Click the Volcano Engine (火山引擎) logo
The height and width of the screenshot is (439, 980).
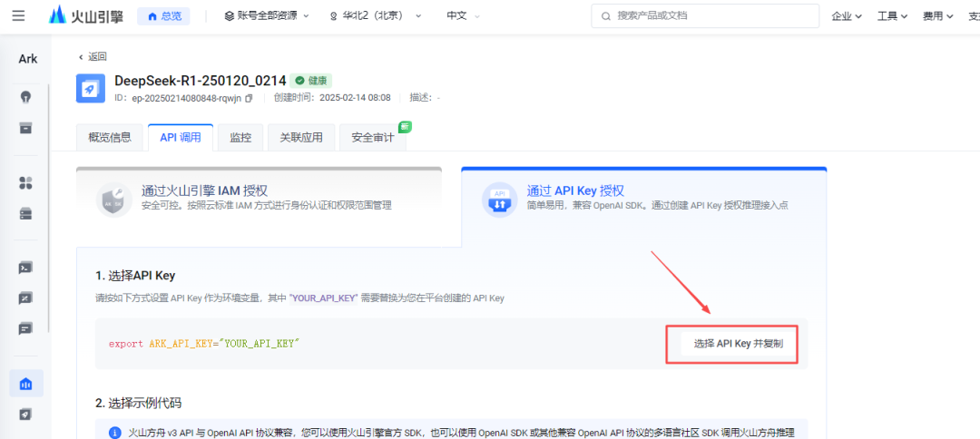[x=86, y=15]
